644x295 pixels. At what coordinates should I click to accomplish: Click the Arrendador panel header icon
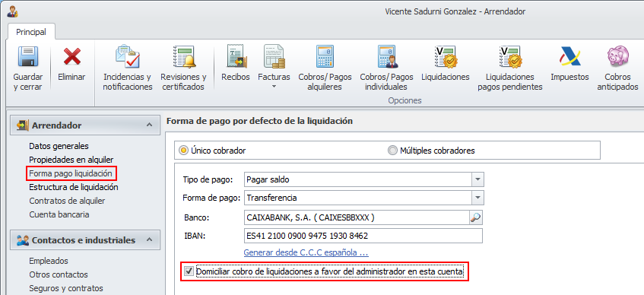point(22,125)
